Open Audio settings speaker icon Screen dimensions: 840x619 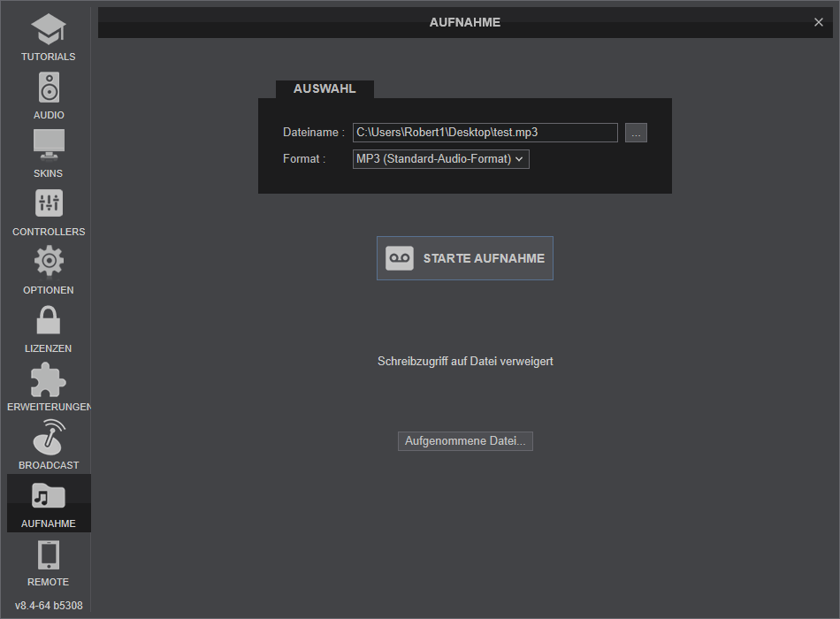[x=49, y=87]
